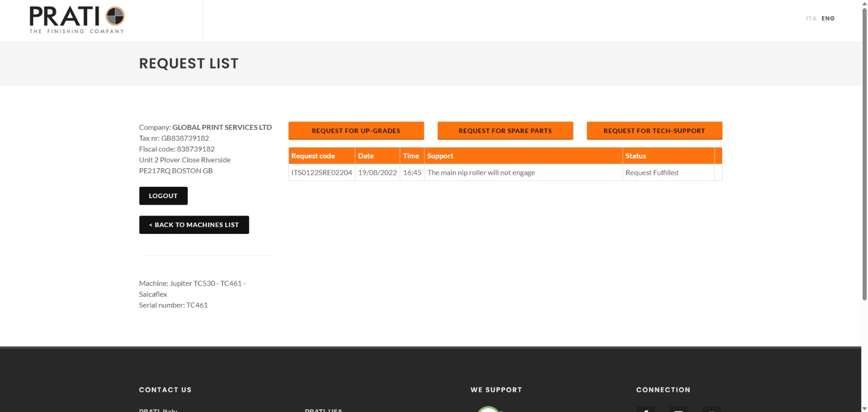Click the PRATI logo in the header

[x=77, y=20]
